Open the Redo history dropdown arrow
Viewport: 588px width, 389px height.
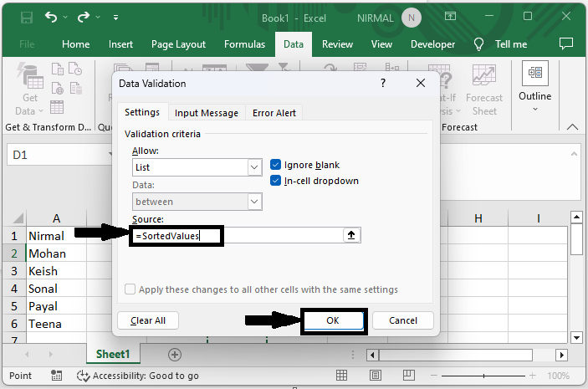98,17
